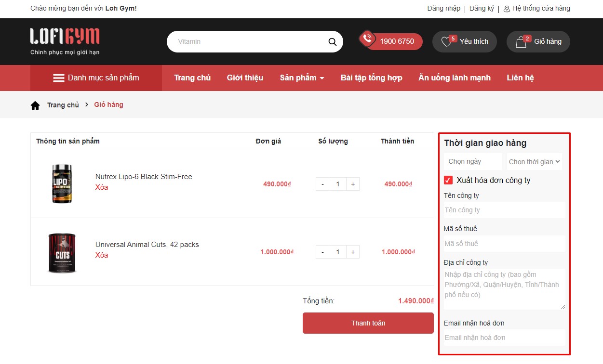The height and width of the screenshot is (364, 603).
Task: Open the Giới thiệu page
Action: click(x=245, y=78)
